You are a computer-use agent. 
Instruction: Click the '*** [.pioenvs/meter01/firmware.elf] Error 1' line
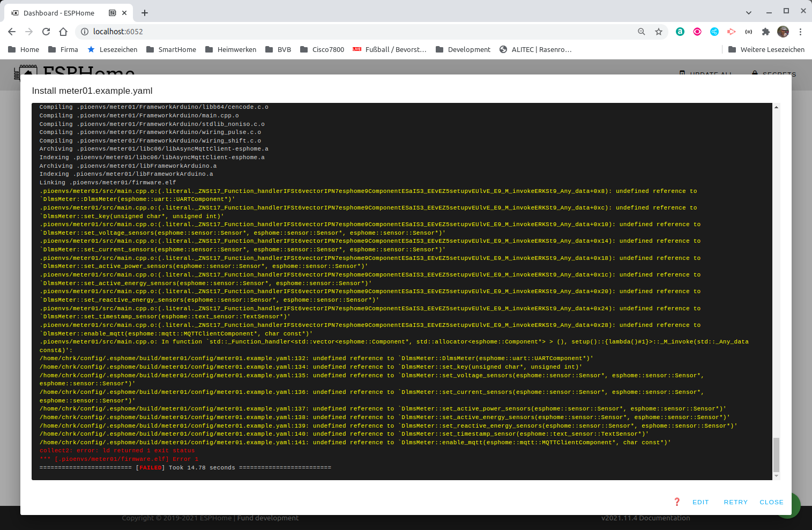119,459
